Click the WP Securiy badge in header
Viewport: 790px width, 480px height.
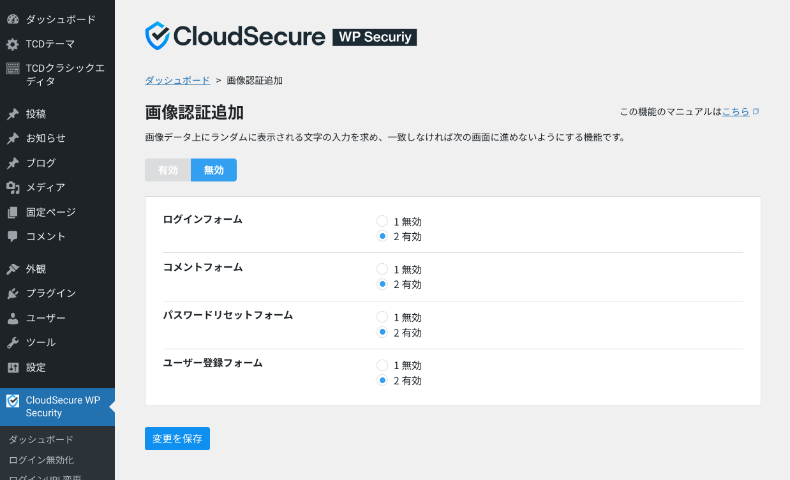pos(375,37)
